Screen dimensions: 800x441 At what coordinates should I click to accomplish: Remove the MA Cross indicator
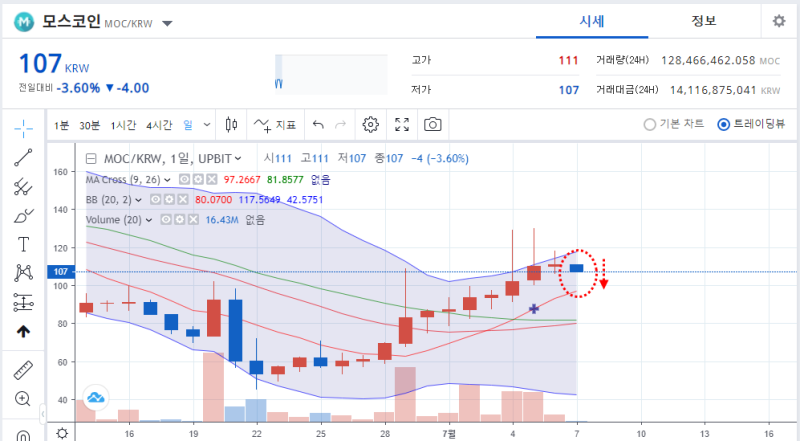click(211, 179)
